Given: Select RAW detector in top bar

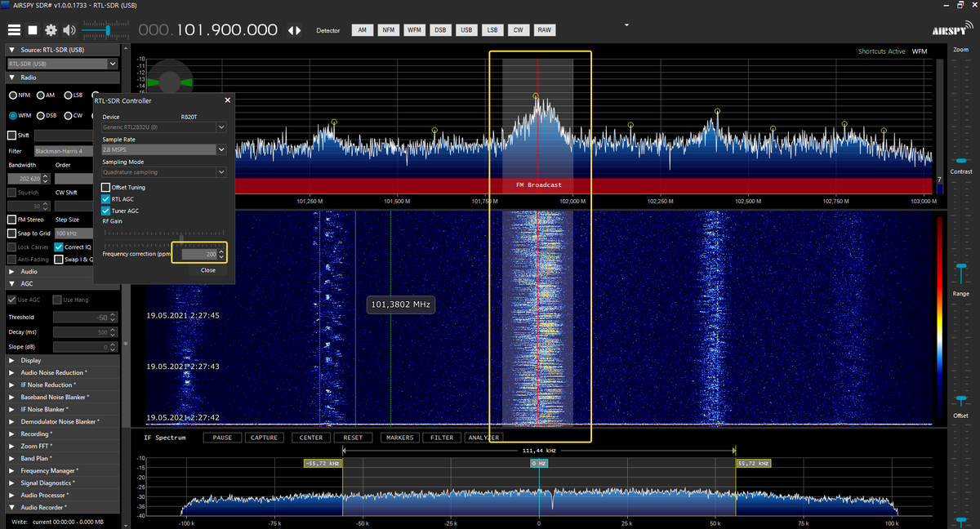Looking at the screenshot, I should [544, 30].
